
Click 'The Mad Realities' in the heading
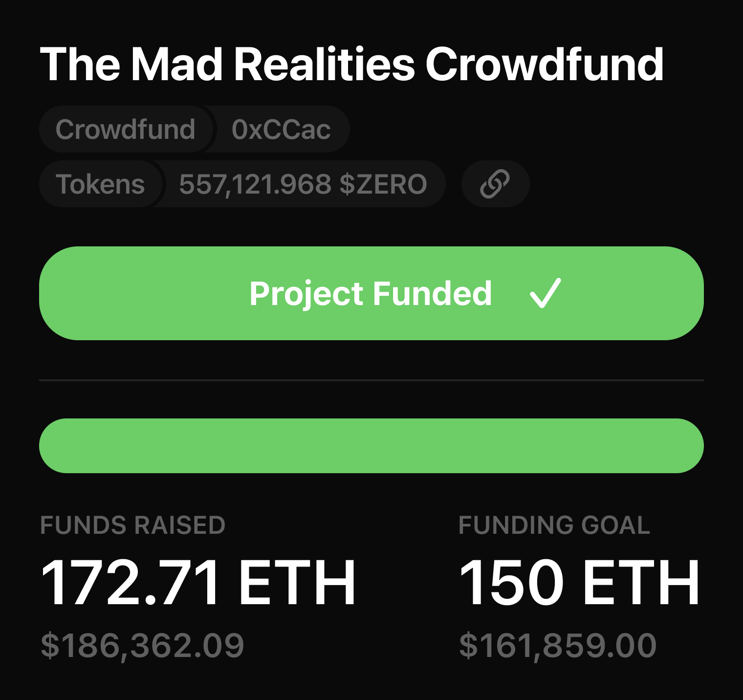click(227, 64)
